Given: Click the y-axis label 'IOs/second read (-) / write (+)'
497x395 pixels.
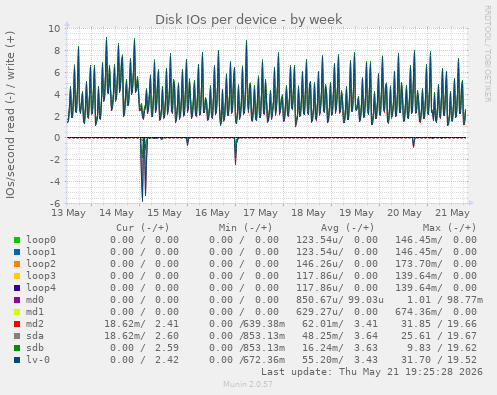Looking at the screenshot, I should click(10, 115).
